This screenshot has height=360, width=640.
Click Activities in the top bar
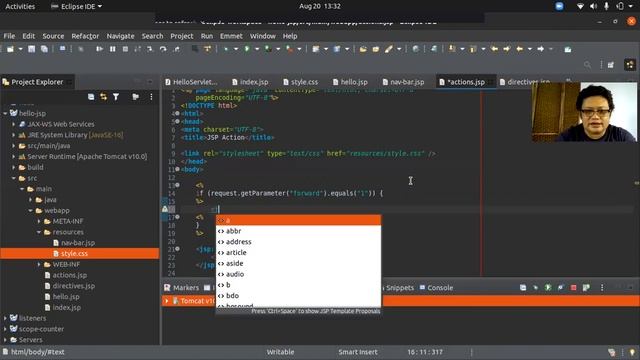[x=20, y=7]
